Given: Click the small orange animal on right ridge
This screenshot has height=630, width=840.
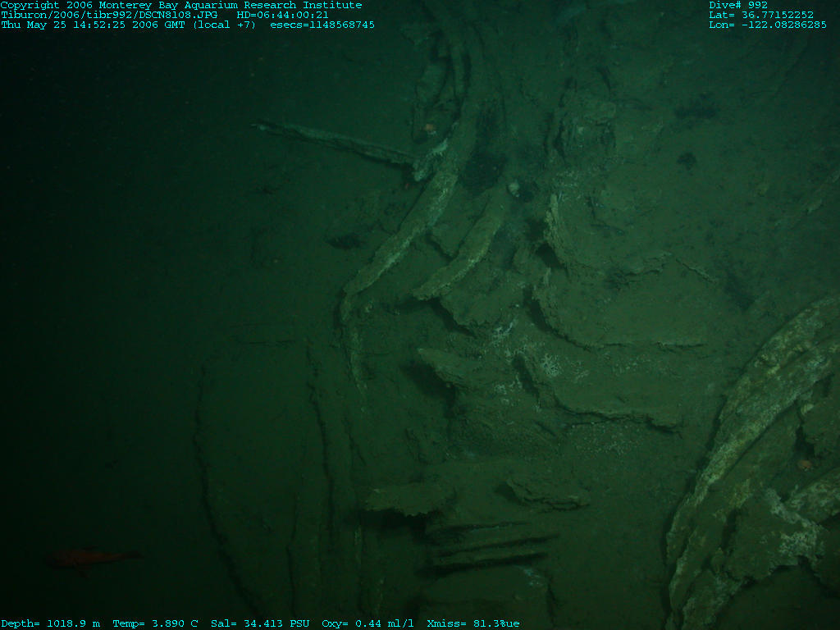Looking at the screenshot, I should click(805, 464).
